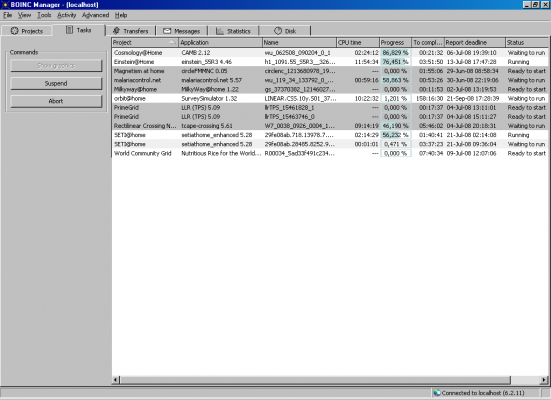Open the File menu

point(7,15)
